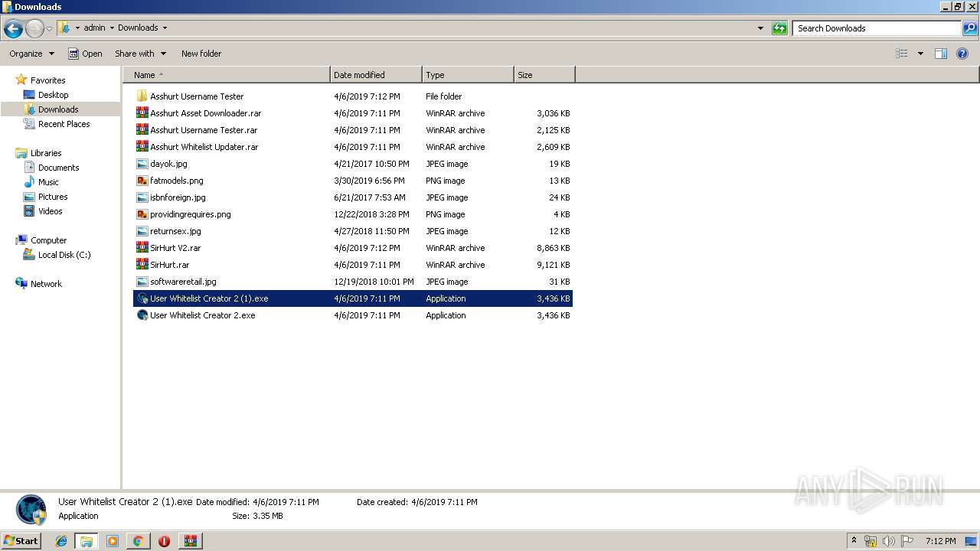Screen dimensions: 980x551
Task: Sort by the Type column header
Action: pyautogui.click(x=468, y=75)
